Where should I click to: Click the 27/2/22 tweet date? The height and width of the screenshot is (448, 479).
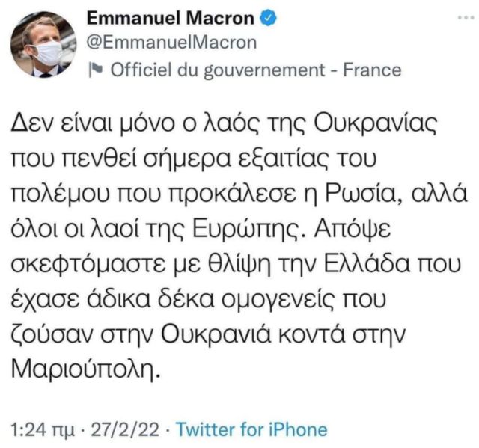pyautogui.click(x=124, y=429)
